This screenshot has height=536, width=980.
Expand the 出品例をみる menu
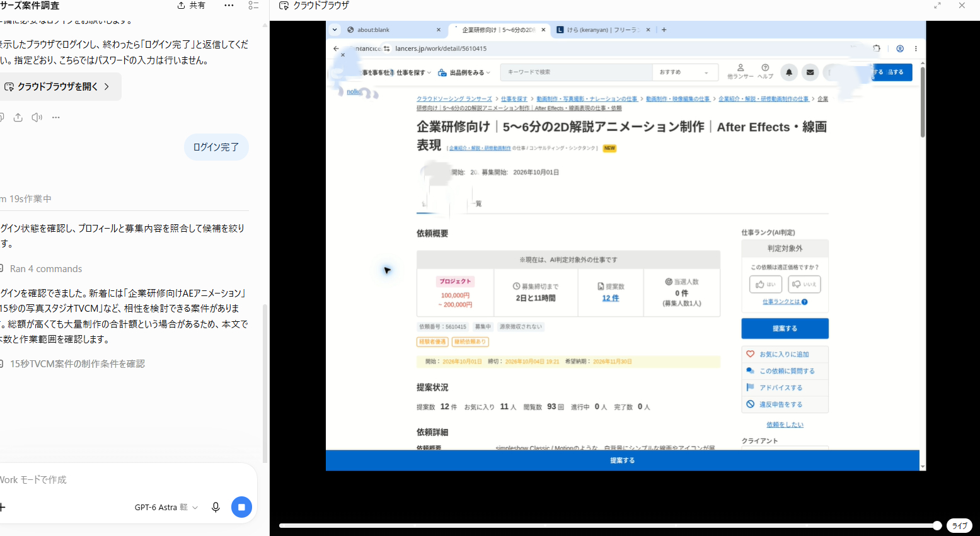point(464,72)
